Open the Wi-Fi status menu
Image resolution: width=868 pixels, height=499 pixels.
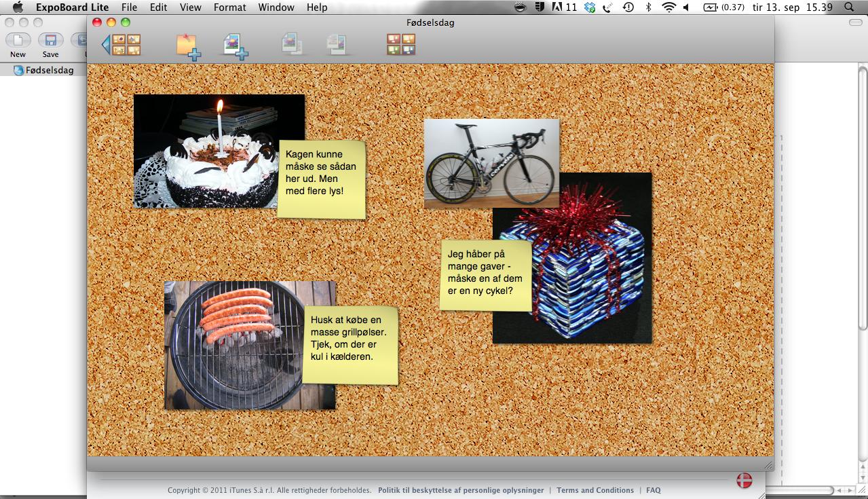click(x=668, y=7)
